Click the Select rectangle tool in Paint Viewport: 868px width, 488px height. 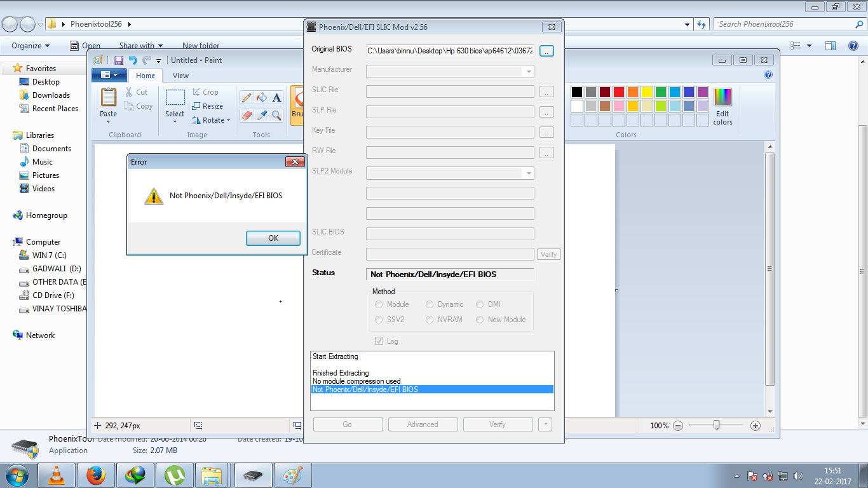175,98
